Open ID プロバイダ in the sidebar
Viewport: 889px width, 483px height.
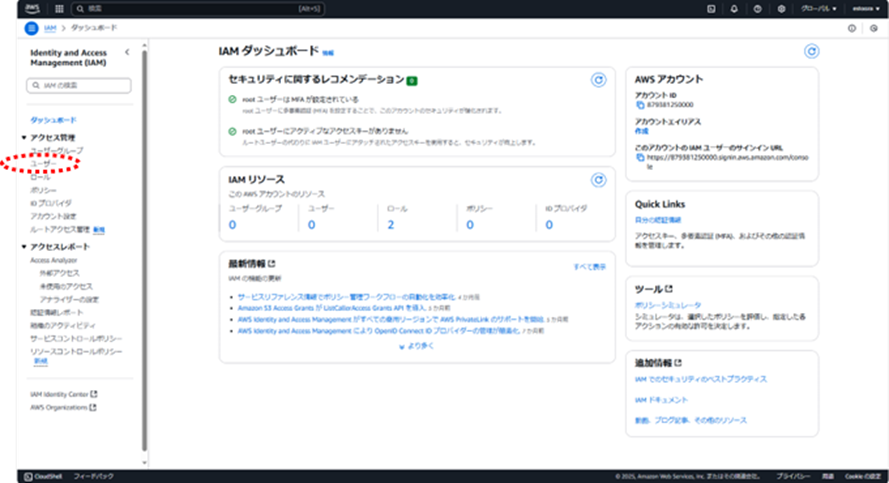click(50, 203)
